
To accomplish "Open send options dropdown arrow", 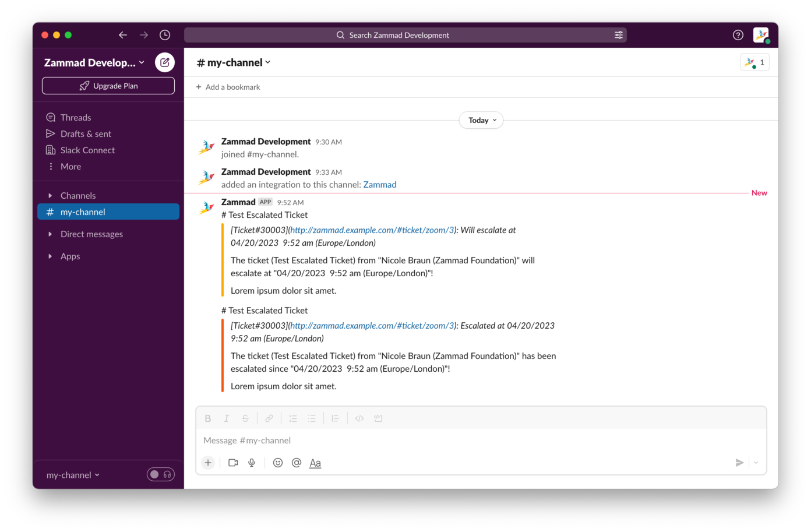I will click(756, 463).
